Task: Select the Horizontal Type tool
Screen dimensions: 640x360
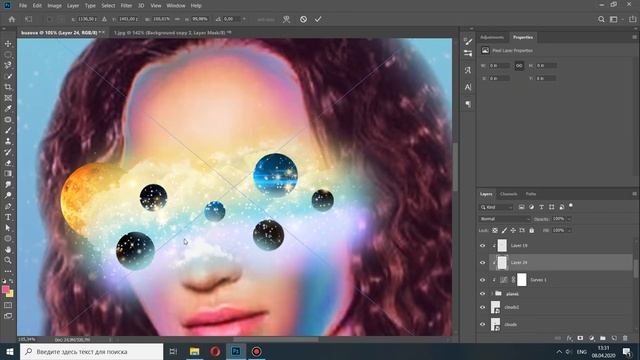Action: [x=8, y=217]
